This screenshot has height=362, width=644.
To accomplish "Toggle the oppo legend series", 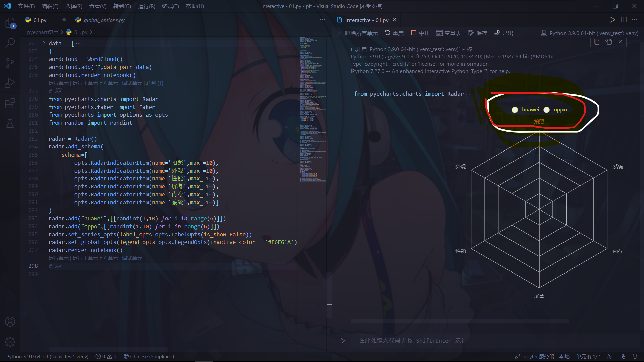I will pyautogui.click(x=555, y=110).
